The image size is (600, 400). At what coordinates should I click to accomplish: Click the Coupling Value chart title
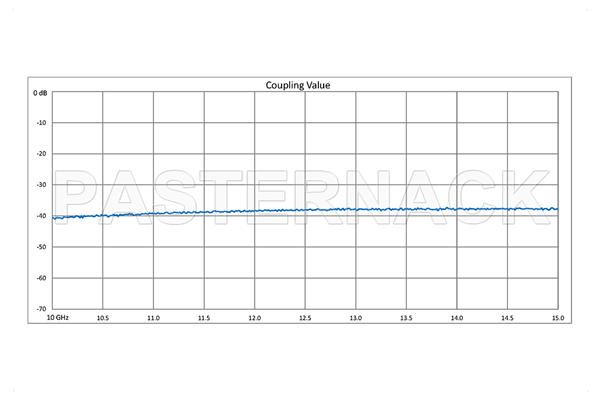(x=297, y=85)
